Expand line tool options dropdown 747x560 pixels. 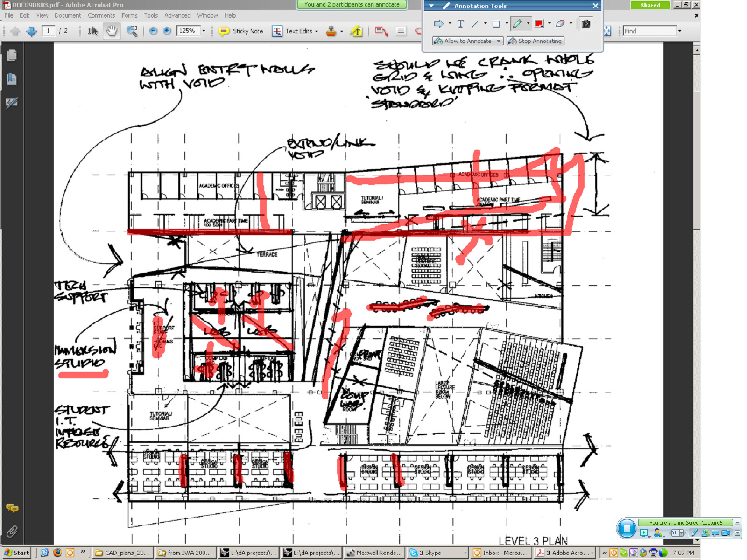(x=486, y=24)
